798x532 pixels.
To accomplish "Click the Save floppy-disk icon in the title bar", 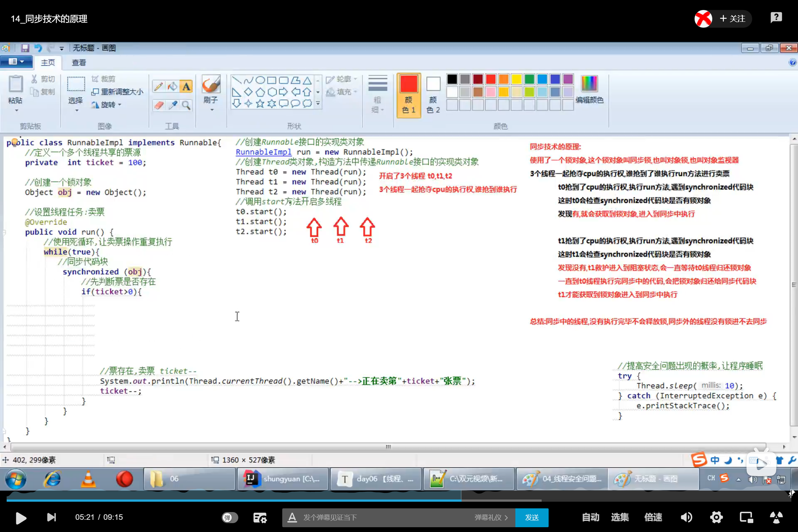I will (x=25, y=48).
